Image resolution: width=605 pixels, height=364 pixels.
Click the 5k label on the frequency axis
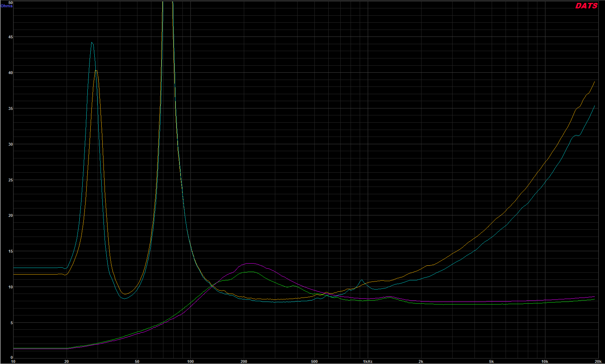click(x=491, y=361)
